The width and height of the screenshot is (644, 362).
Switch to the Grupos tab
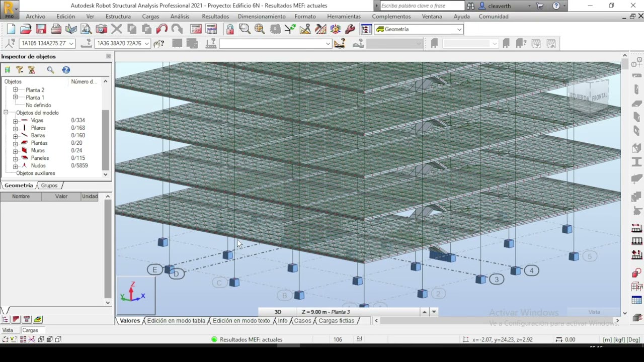coord(49,186)
